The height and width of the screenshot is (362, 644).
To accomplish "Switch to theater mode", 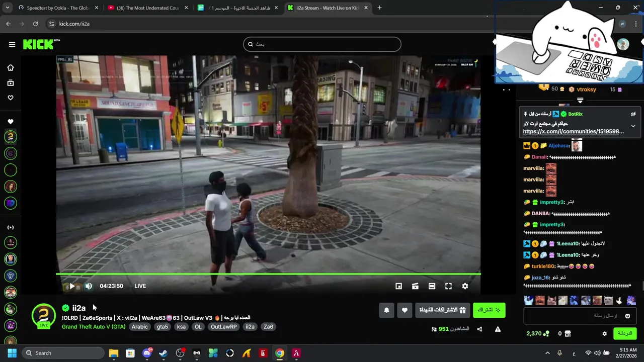I will [432, 286].
